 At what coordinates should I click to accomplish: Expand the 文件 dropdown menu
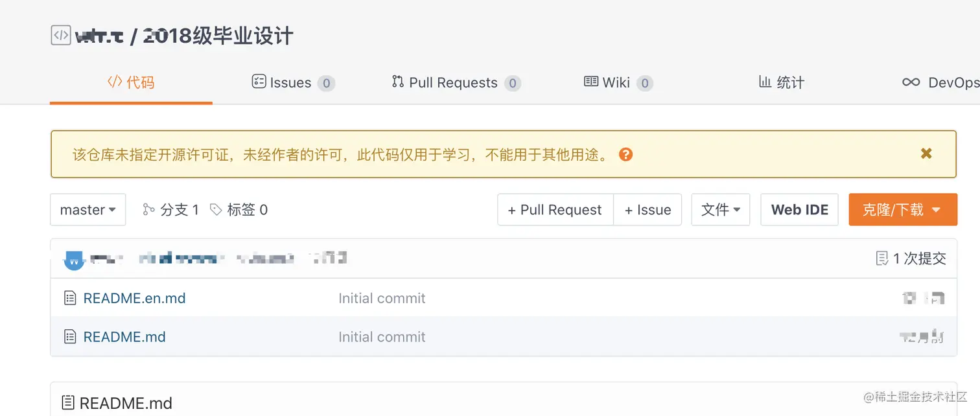coord(720,210)
